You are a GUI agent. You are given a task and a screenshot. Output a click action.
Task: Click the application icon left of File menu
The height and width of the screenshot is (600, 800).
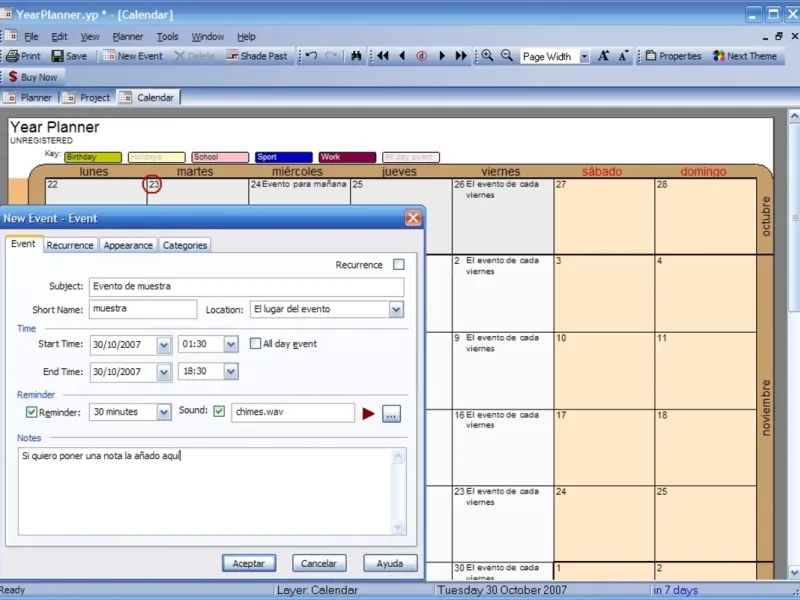tap(11, 36)
